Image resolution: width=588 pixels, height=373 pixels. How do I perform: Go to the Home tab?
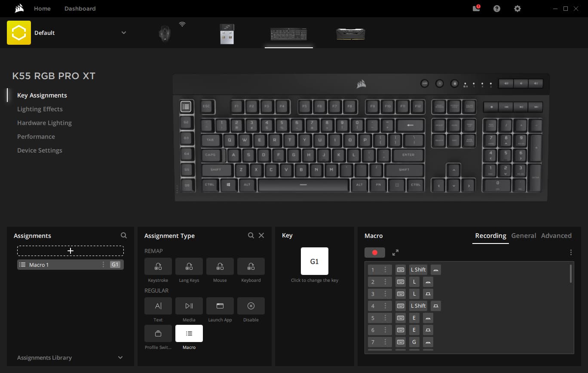coord(42,9)
